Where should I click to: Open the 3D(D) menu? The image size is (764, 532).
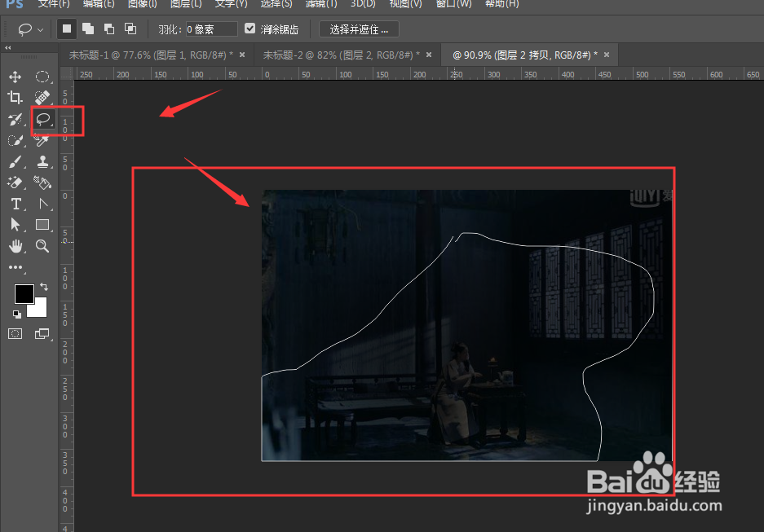pyautogui.click(x=363, y=4)
